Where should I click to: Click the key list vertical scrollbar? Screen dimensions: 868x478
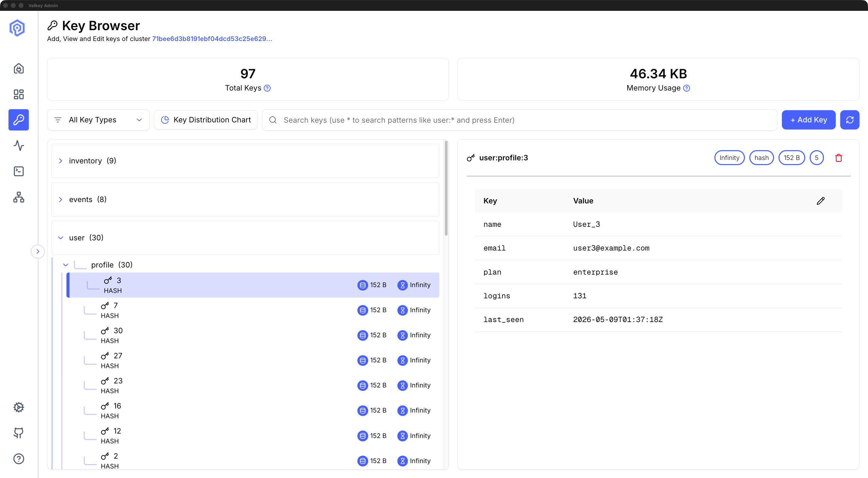446,188
